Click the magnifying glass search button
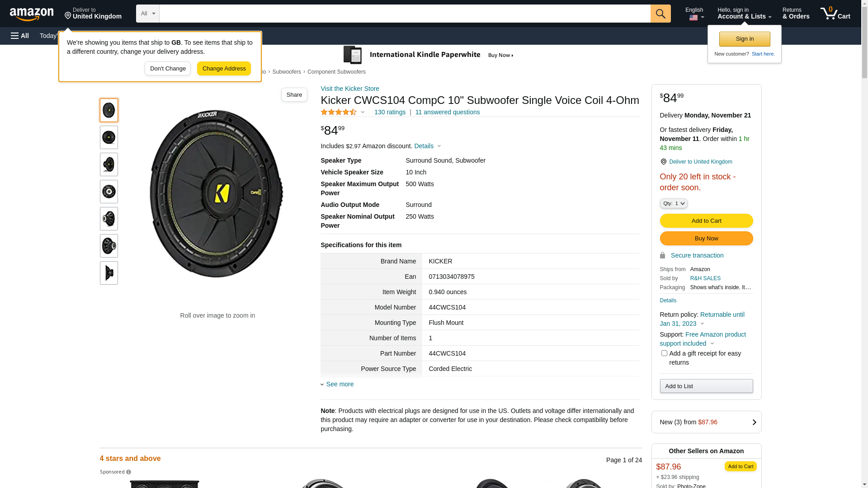 pyautogui.click(x=660, y=14)
